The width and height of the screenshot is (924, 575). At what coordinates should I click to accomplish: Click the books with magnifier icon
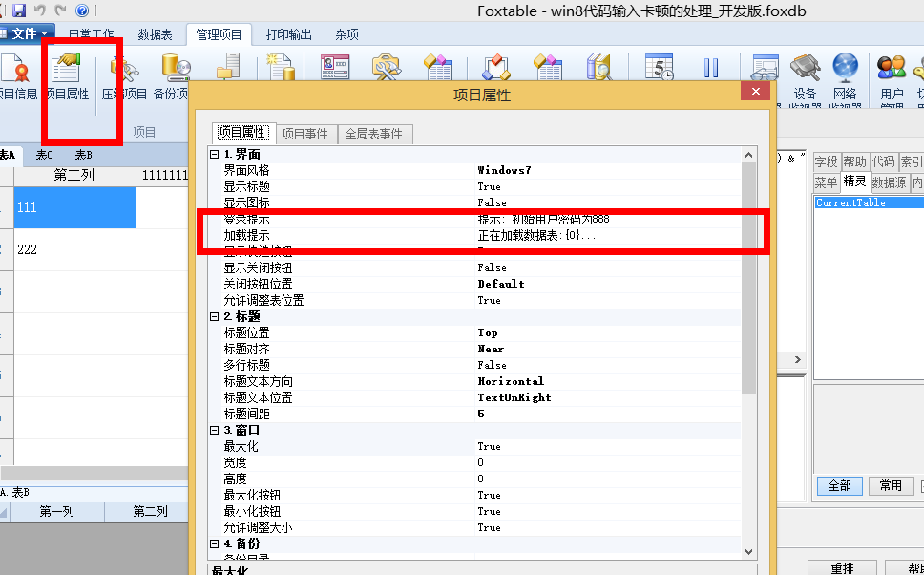[x=599, y=66]
